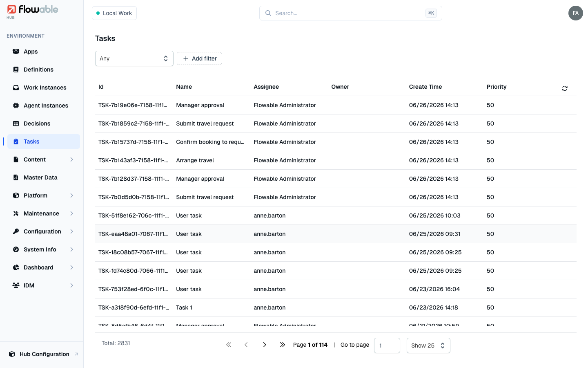Screen dimensions: 588x368
Task: Open Hub Configuration external link arrow
Action: click(x=76, y=354)
